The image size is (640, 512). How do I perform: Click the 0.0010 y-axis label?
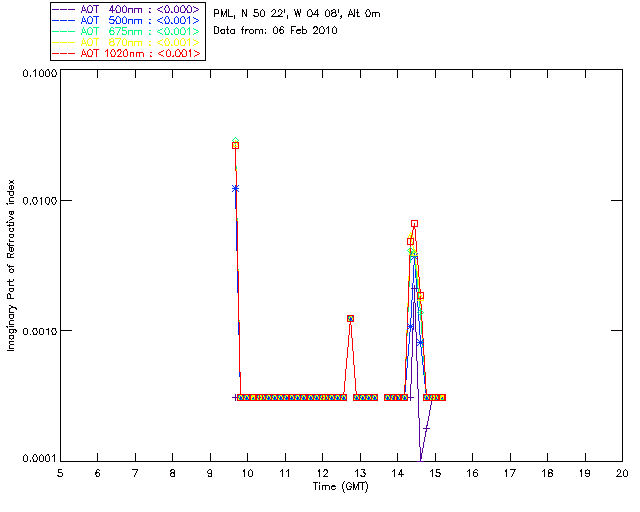click(40, 331)
